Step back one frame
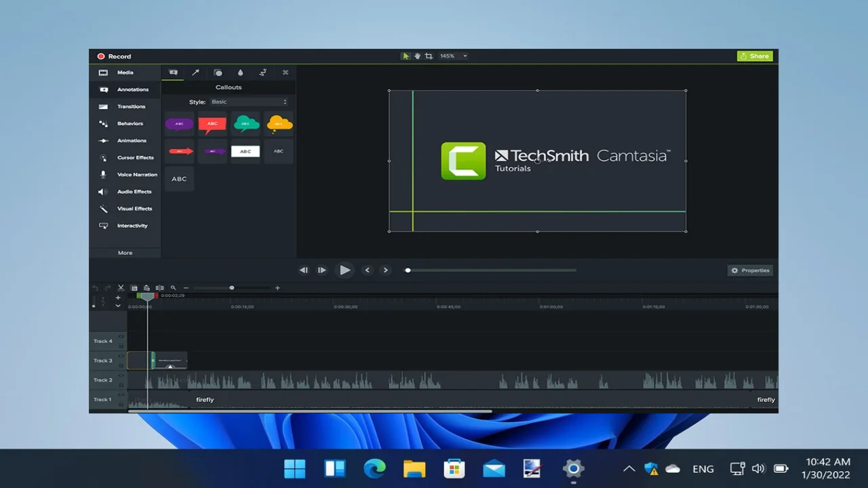The image size is (868, 488). click(304, 270)
